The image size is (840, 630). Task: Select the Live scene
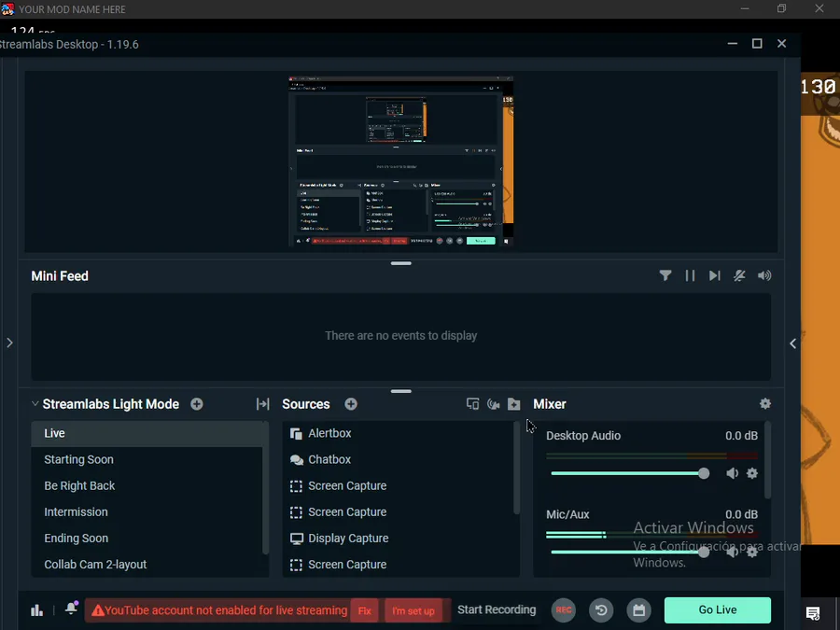147,433
